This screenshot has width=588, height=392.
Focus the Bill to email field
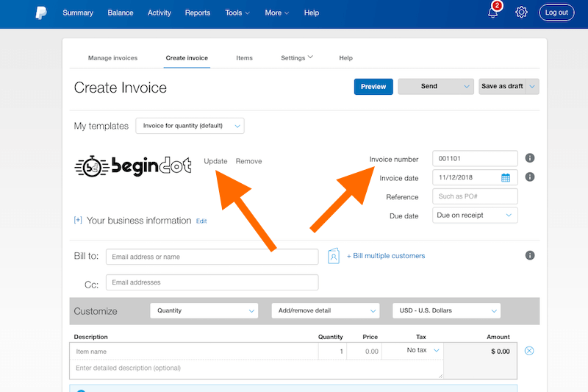coord(212,257)
